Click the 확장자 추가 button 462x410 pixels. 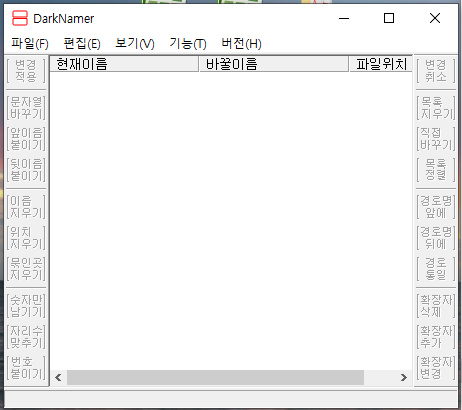tap(436, 337)
